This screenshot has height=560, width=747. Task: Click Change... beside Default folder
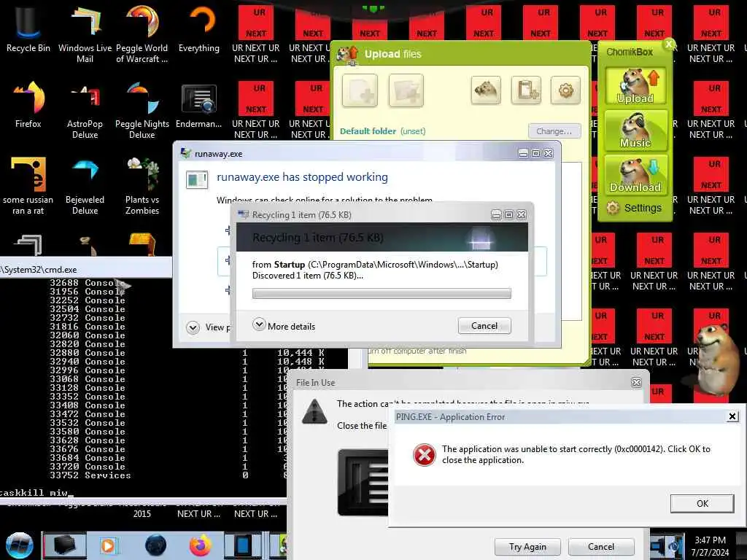554,131
